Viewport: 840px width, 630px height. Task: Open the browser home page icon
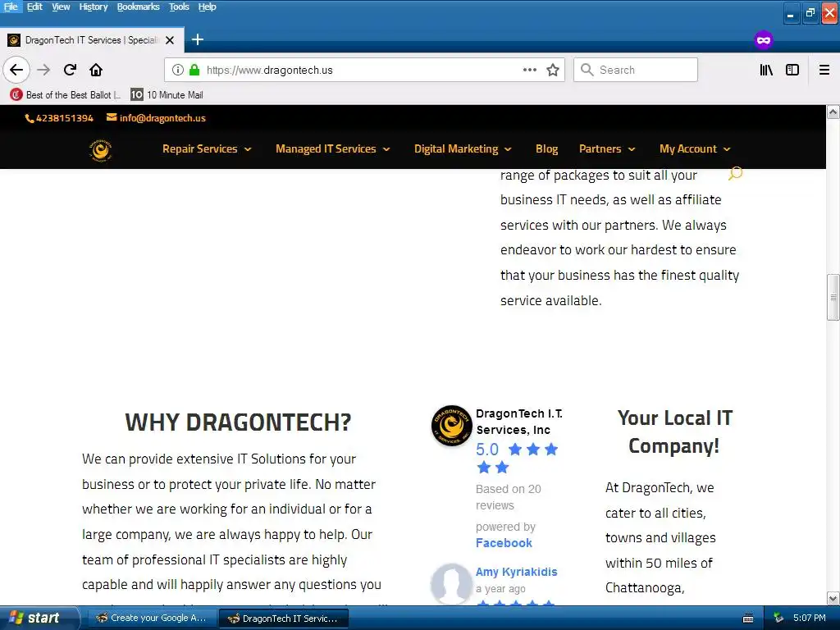pos(96,70)
